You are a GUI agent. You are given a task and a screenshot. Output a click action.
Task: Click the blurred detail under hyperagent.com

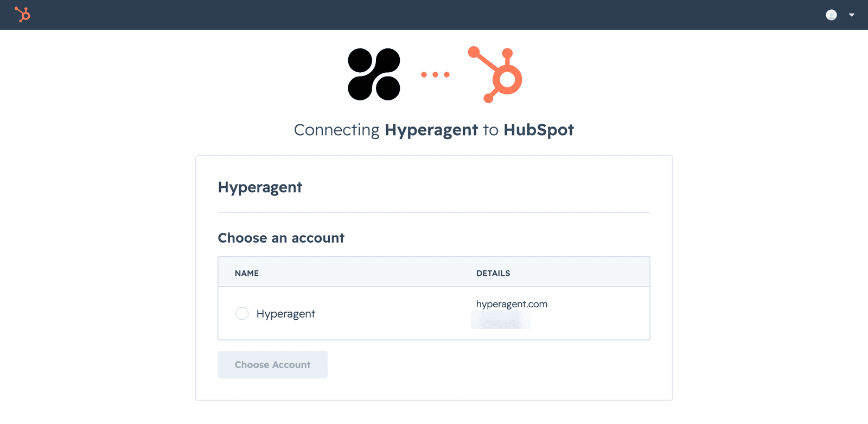(x=501, y=321)
